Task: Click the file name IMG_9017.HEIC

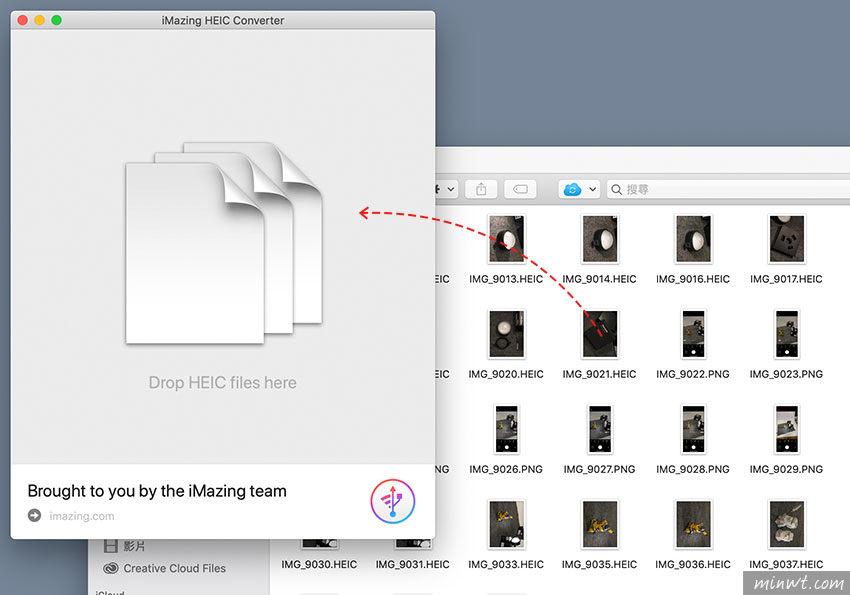Action: click(x=787, y=279)
